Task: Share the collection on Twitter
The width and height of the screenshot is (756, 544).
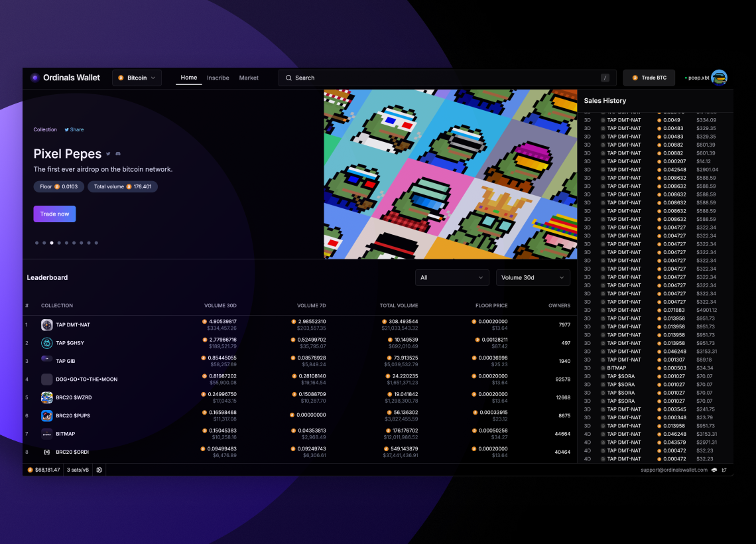Action: click(x=74, y=130)
